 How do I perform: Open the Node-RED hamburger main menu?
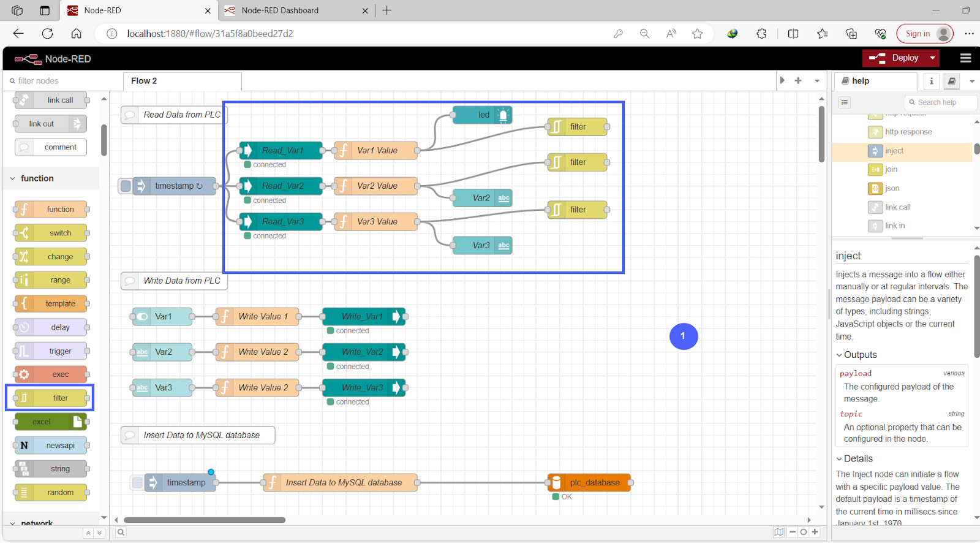coord(965,58)
